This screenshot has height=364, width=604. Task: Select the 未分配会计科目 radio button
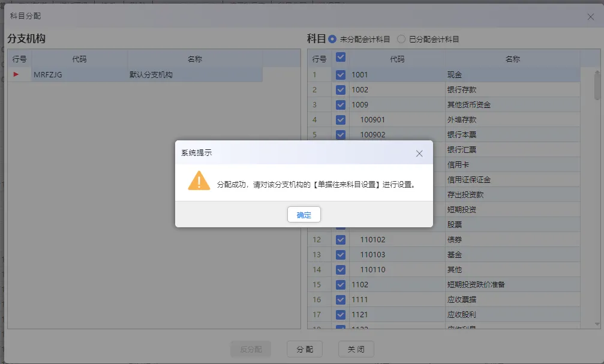click(332, 39)
